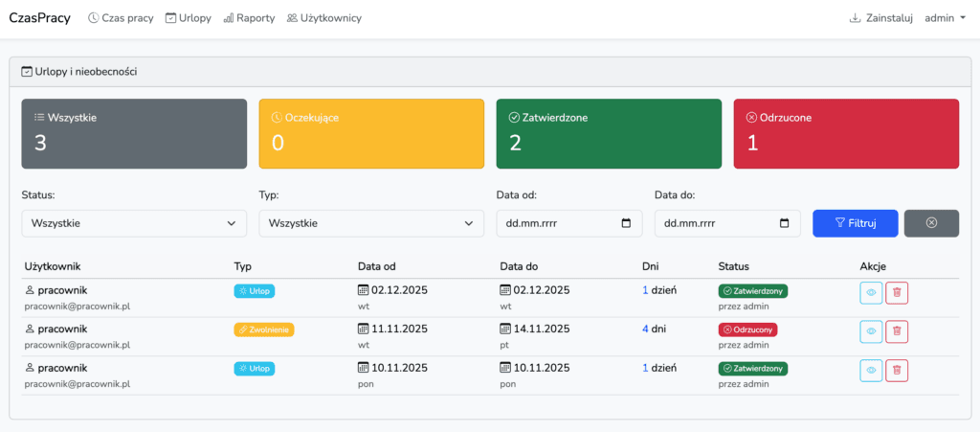Image resolution: width=980 pixels, height=432 pixels.
Task: Open the admin user menu
Action: 945,18
